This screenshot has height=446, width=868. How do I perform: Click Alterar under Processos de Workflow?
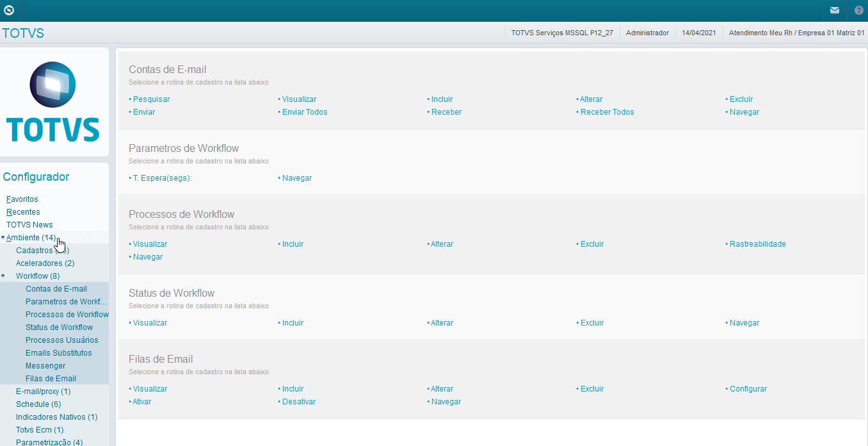pos(442,244)
